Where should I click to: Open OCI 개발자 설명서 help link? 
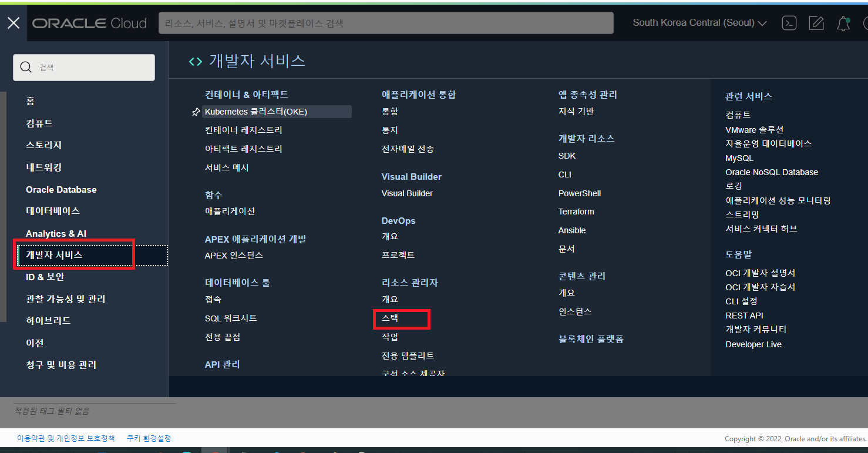tap(761, 273)
